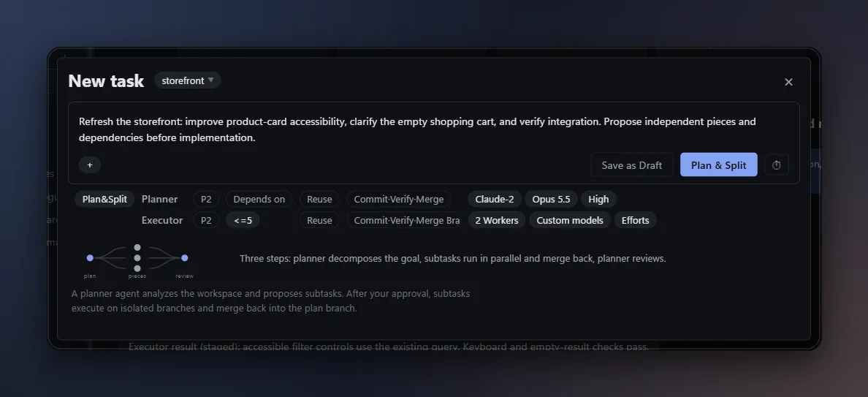Choose the Claude-2 chip
The image size is (868, 397).
(x=495, y=200)
